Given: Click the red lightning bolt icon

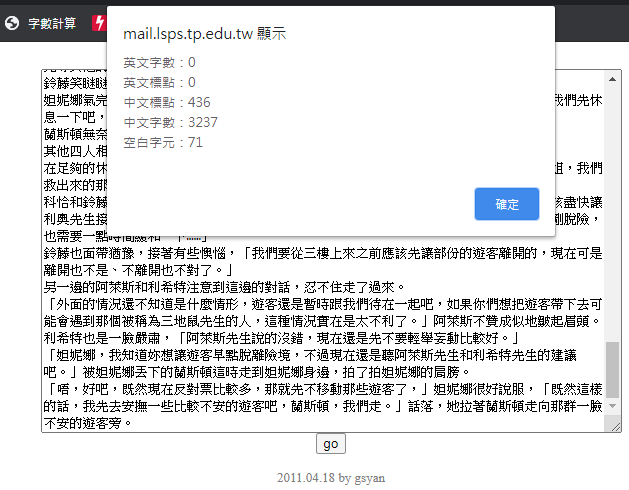Looking at the screenshot, I should point(99,23).
